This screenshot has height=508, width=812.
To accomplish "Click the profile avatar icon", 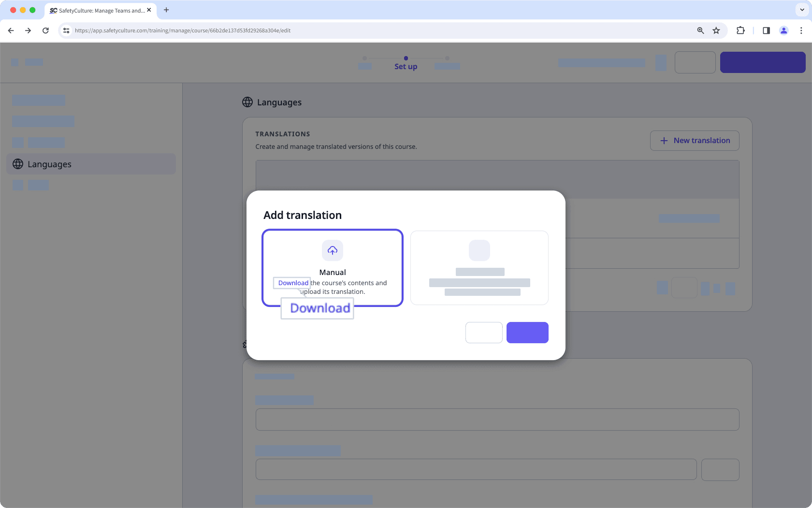I will pyautogui.click(x=783, y=30).
